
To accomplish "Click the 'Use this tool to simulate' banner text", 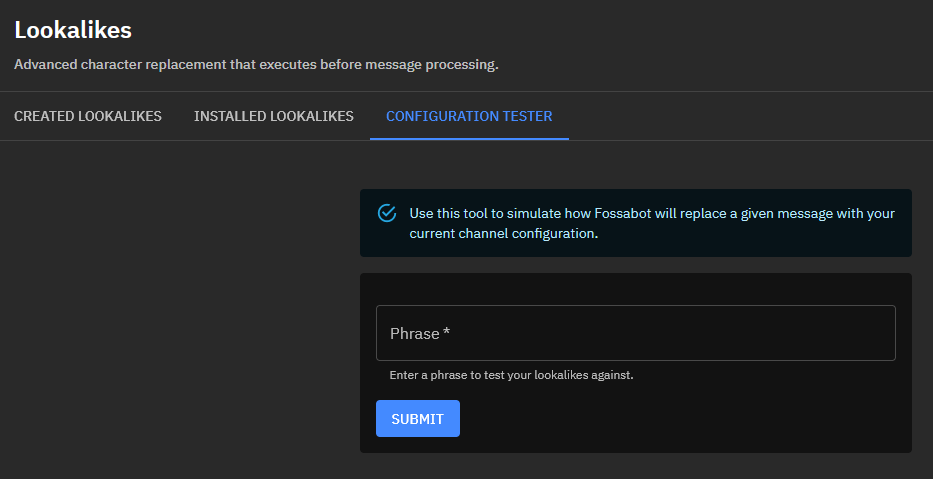I will coord(500,214).
